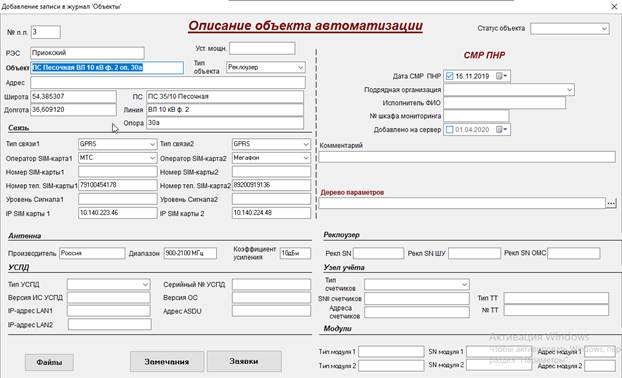Open the Дата СМР ПНР calendar picker
Screen dimensions: 622x378
click(x=502, y=76)
